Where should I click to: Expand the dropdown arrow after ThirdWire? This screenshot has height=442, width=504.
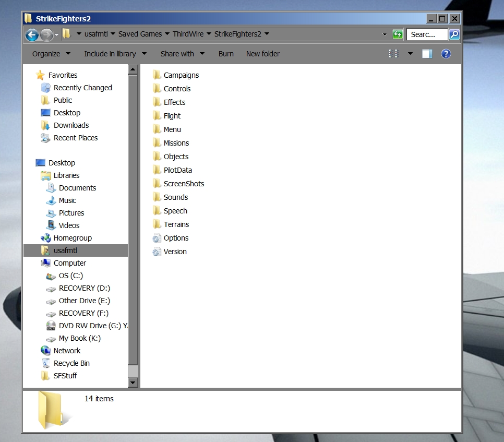(209, 34)
